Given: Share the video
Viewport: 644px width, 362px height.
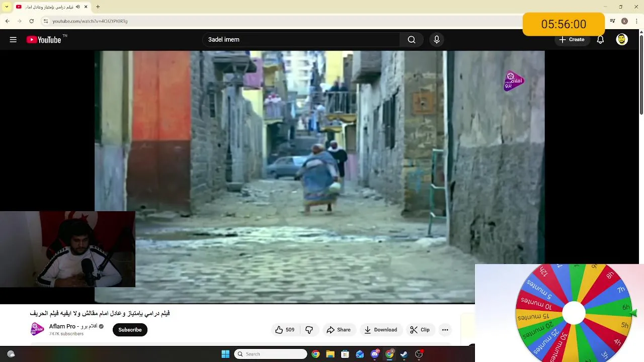Looking at the screenshot, I should tap(339, 330).
